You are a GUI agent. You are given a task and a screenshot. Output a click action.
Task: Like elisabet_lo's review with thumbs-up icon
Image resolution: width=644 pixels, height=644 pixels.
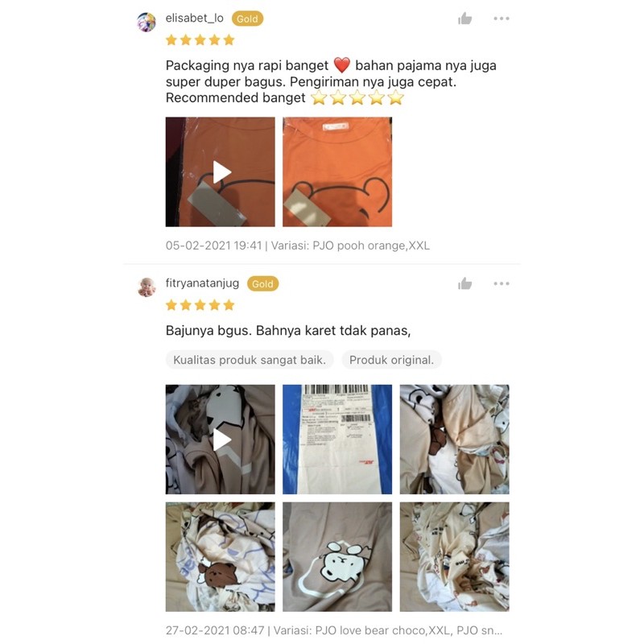click(465, 19)
